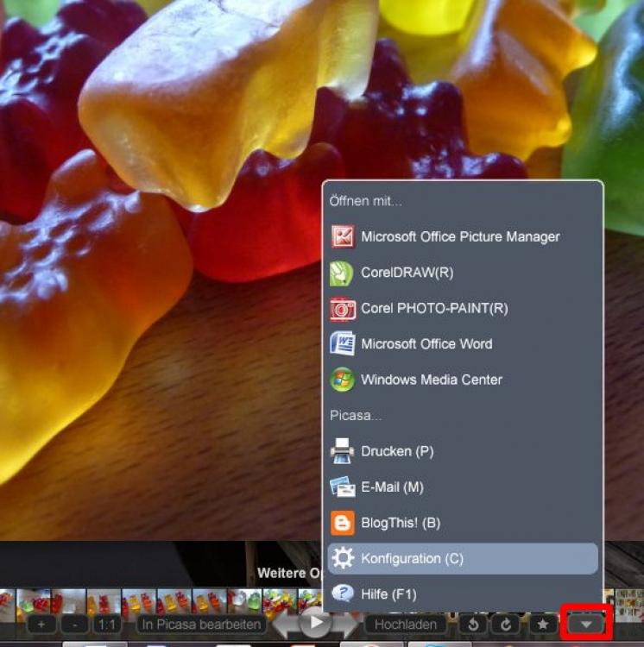This screenshot has height=647, width=644.
Task: Start slideshow with the play button
Action: coord(316,622)
